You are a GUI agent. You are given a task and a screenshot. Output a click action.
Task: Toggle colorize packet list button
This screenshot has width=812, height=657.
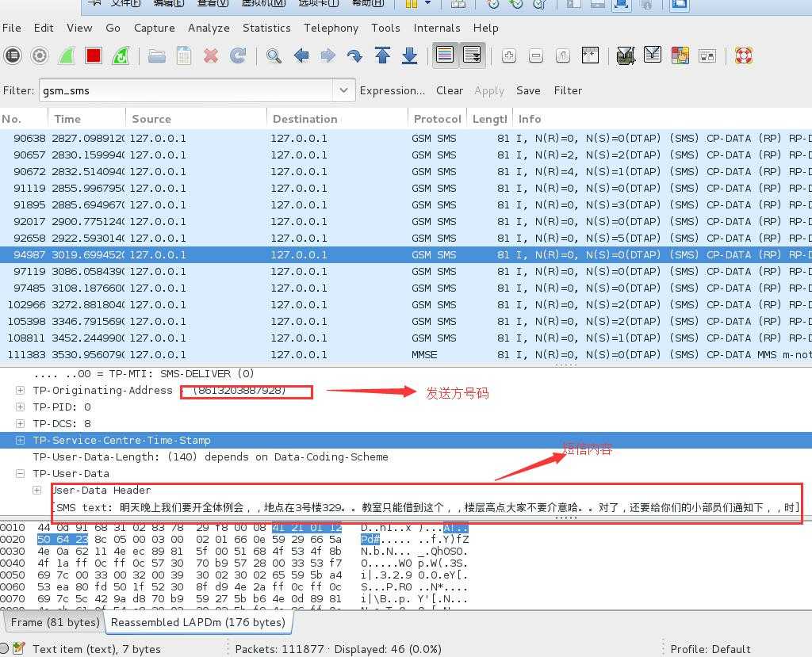(446, 55)
